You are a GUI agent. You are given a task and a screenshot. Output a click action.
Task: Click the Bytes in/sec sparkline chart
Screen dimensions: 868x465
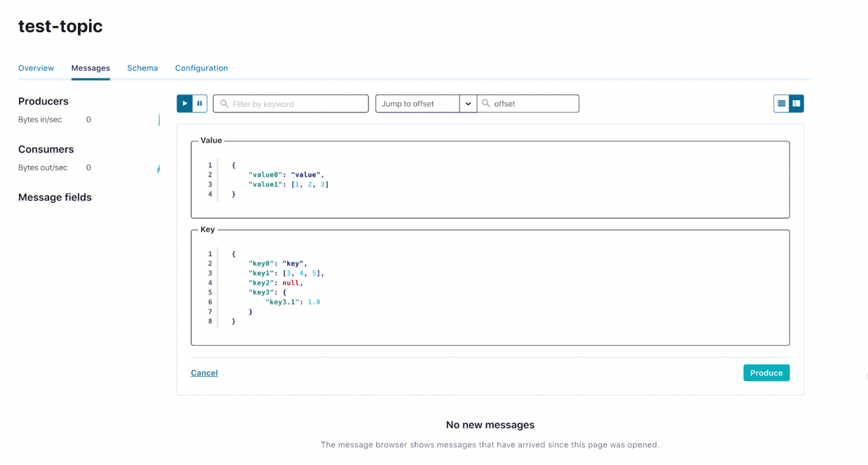pos(159,120)
